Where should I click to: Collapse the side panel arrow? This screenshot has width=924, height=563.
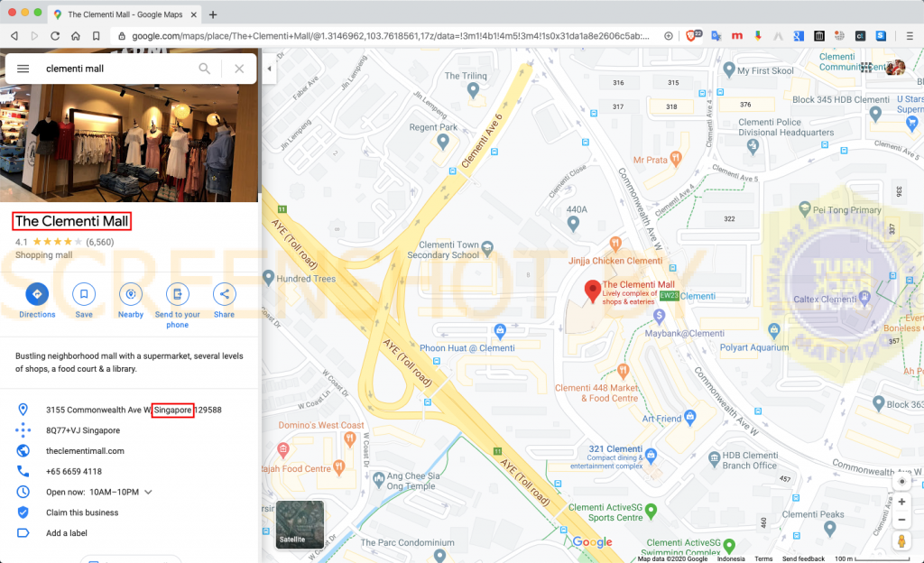point(269,69)
